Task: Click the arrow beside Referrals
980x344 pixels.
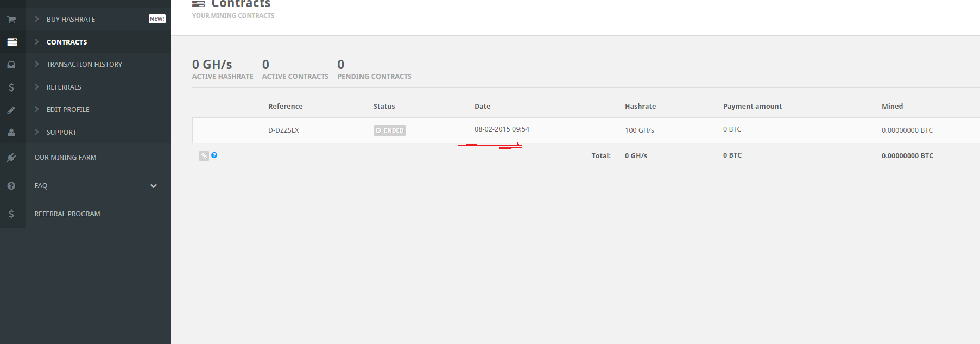Action: [37, 87]
